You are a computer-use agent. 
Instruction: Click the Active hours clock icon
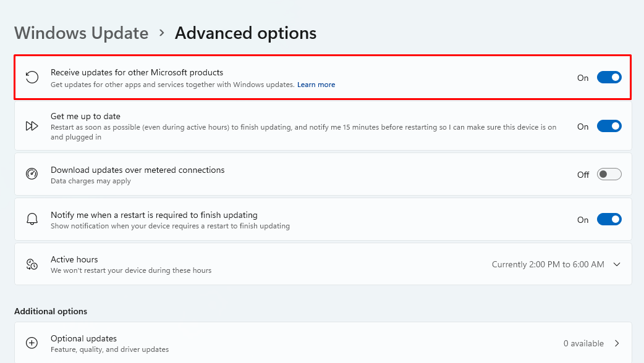coord(32,264)
